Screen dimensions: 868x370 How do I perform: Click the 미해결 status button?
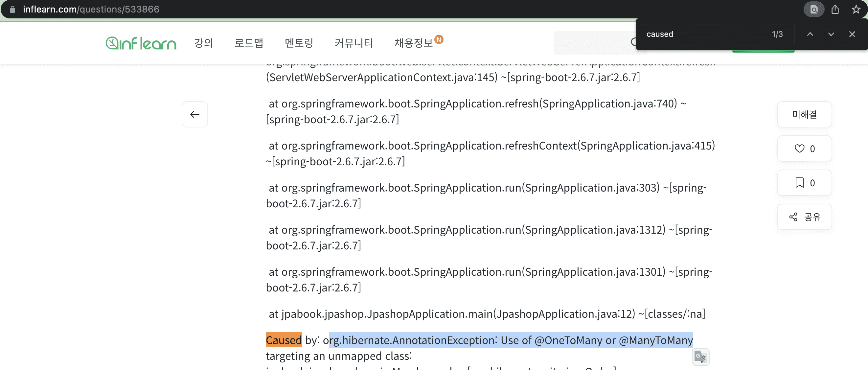(x=804, y=114)
